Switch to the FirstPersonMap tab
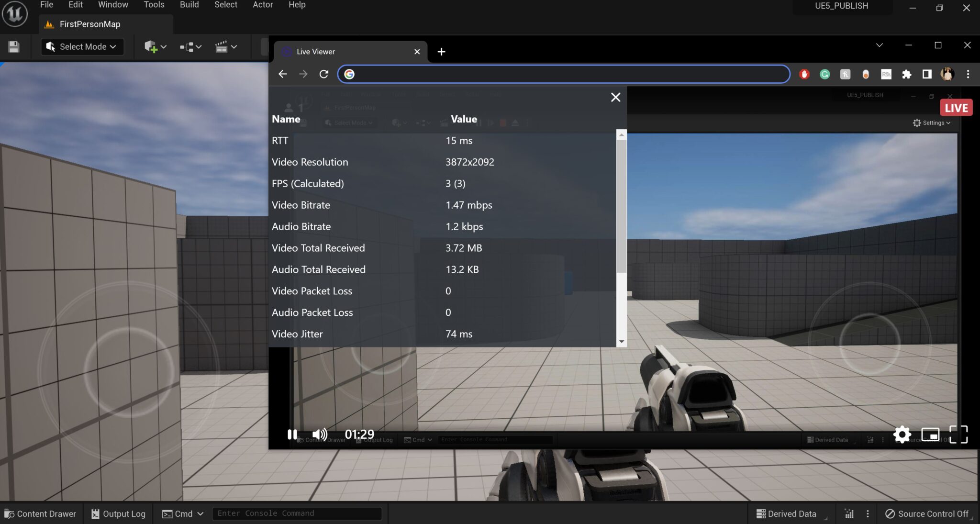The height and width of the screenshot is (524, 980). click(90, 24)
